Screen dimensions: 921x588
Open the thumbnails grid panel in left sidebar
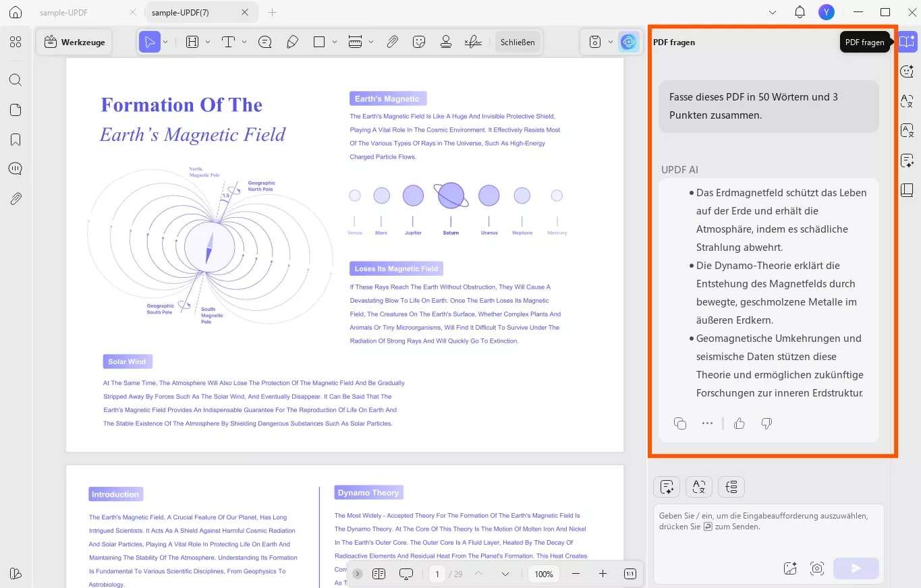[x=16, y=42]
